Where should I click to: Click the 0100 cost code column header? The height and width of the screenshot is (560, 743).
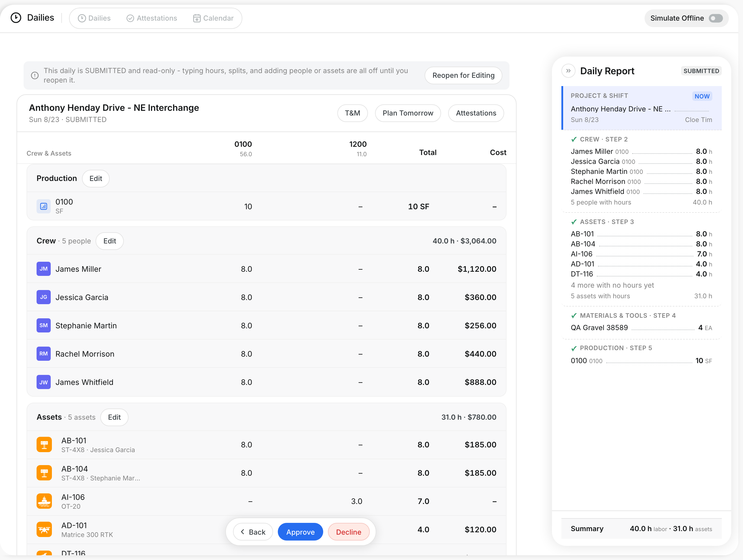243,148
